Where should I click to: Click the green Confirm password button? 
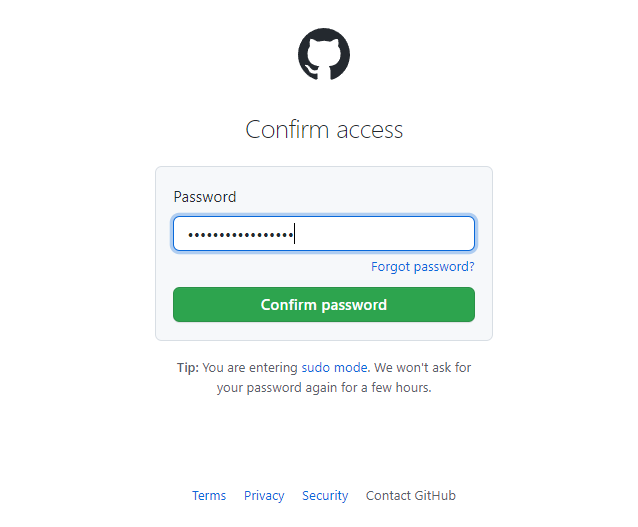tap(324, 304)
